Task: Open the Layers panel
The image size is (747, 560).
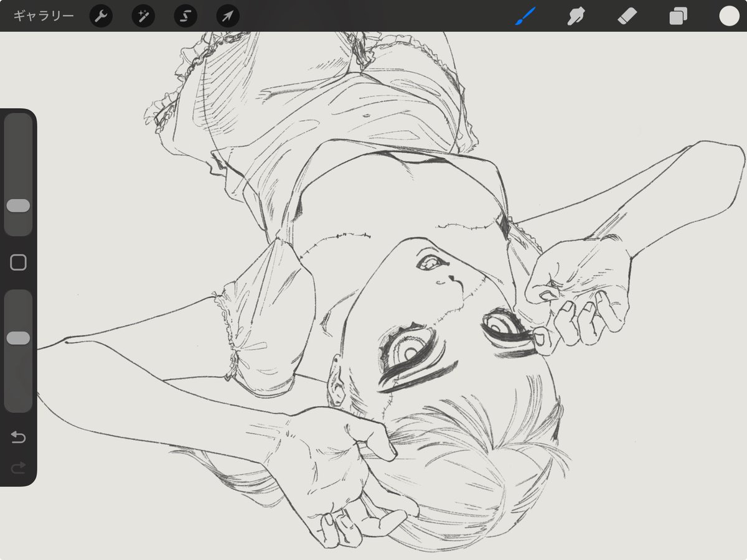Action: tap(678, 16)
